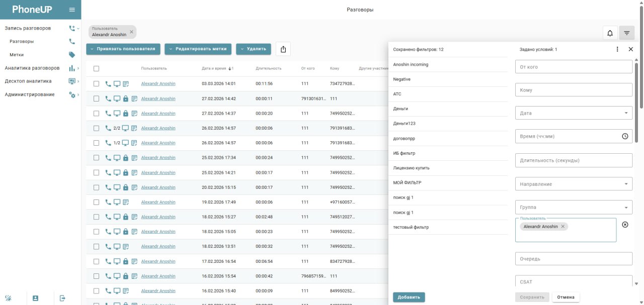Open the Удалить dropdown button
644x305 pixels.
[254, 49]
